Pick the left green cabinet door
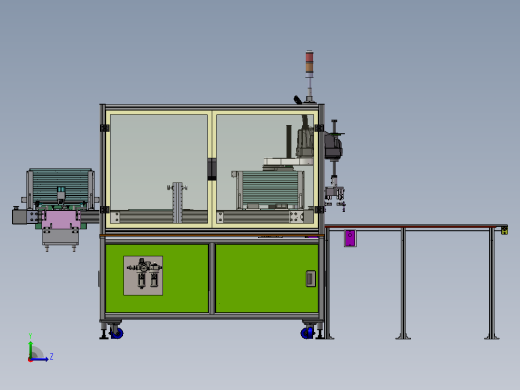This screenshot has height=390, width=520. 157,279
